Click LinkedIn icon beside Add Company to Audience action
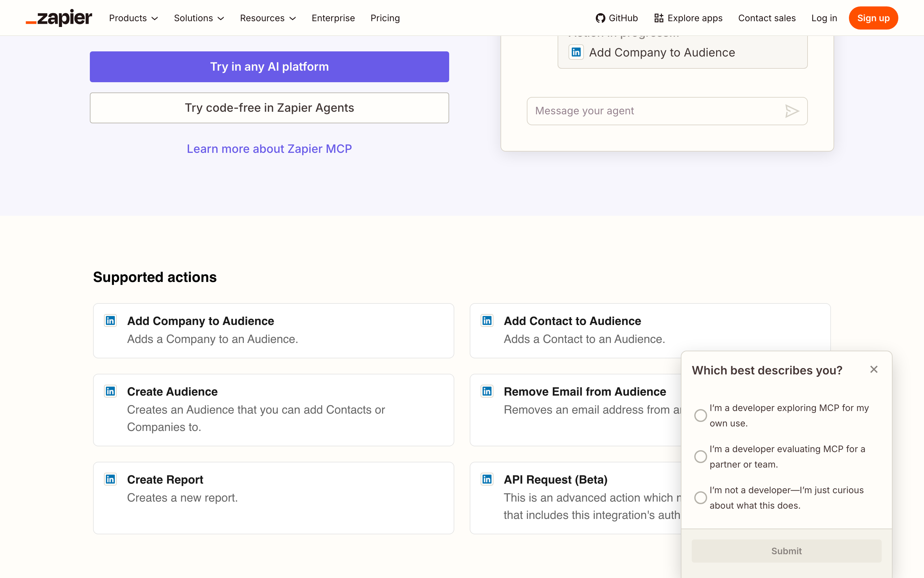The height and width of the screenshot is (578, 924). pyautogui.click(x=110, y=320)
